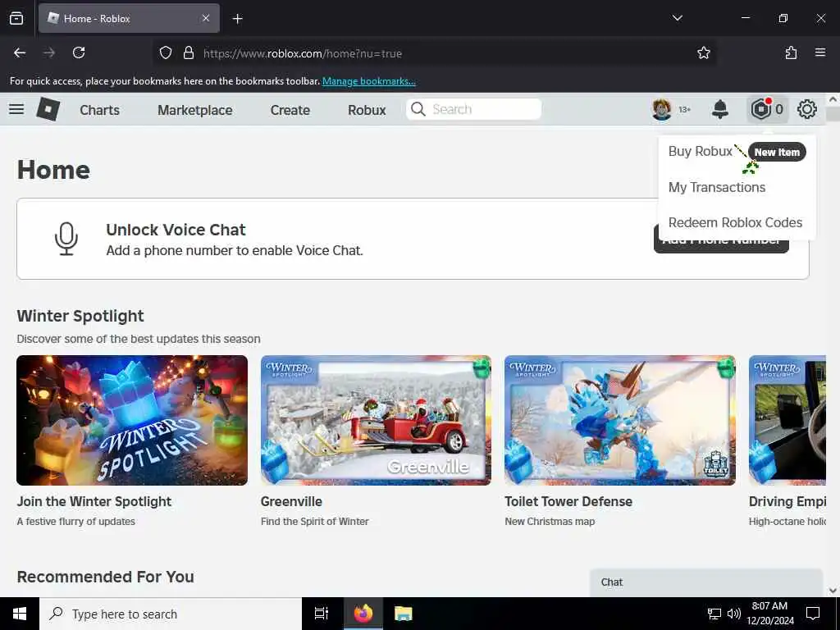Open Firefox extensions puzzle icon
This screenshot has width=840, height=630.
coord(791,52)
